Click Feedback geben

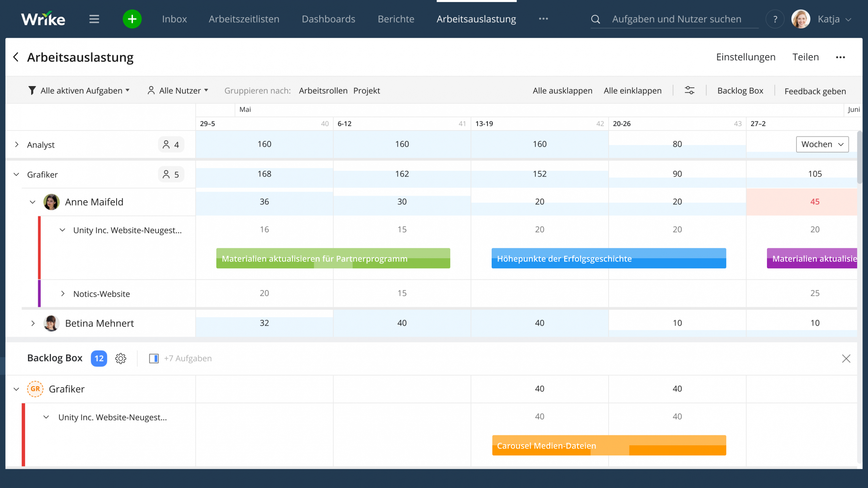point(815,91)
